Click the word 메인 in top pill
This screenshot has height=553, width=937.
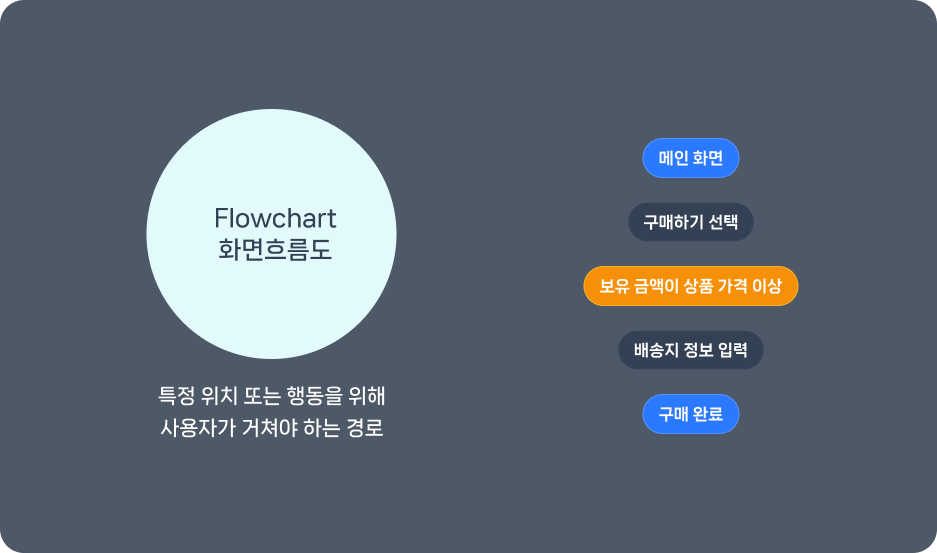click(673, 158)
